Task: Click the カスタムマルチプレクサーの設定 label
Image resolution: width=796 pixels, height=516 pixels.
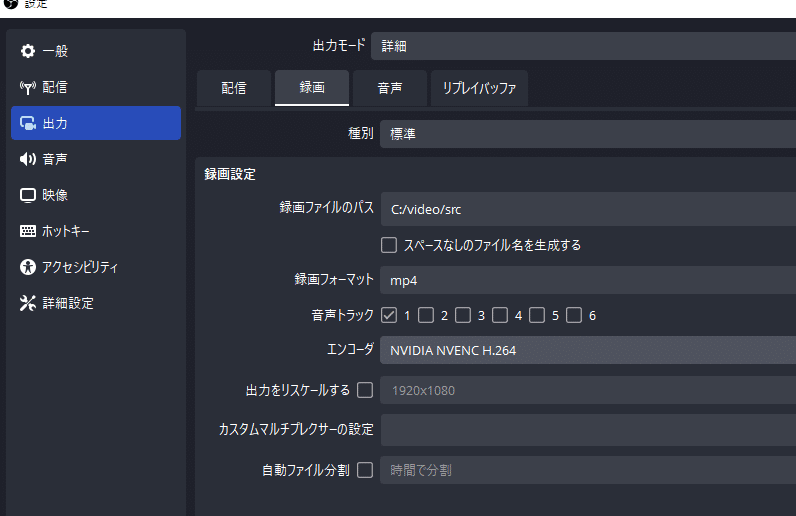Action: [296, 429]
